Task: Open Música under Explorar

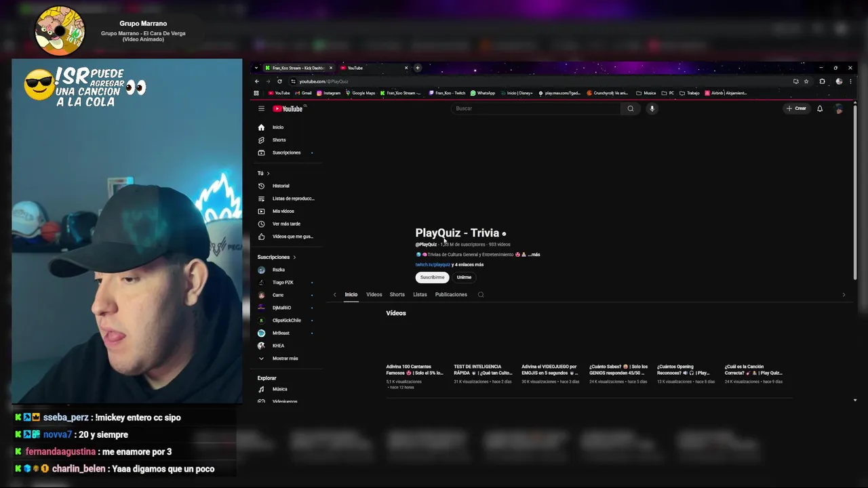Action: pos(278,389)
